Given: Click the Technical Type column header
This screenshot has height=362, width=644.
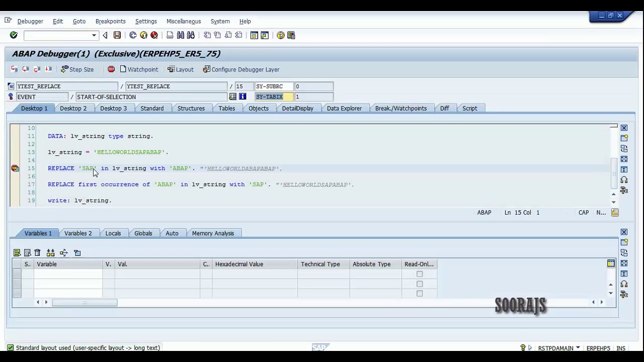Looking at the screenshot, I should (323, 264).
